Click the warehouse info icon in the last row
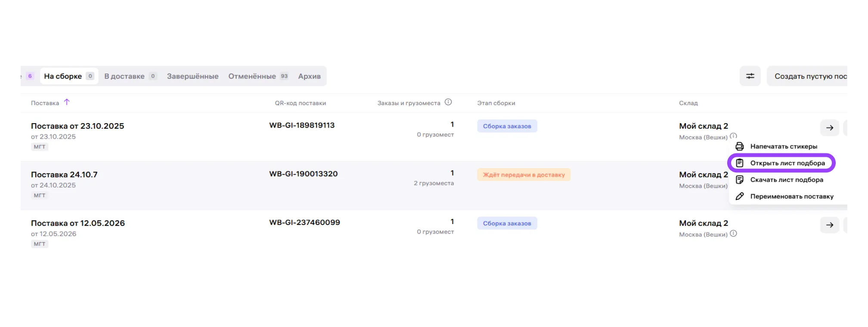 tap(733, 234)
